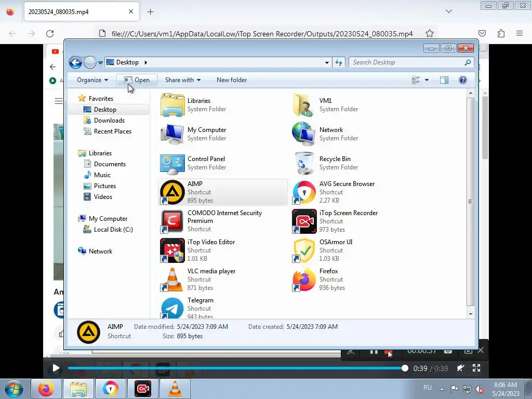Click the Explorer back arrow button
532x399 pixels.
tap(75, 62)
